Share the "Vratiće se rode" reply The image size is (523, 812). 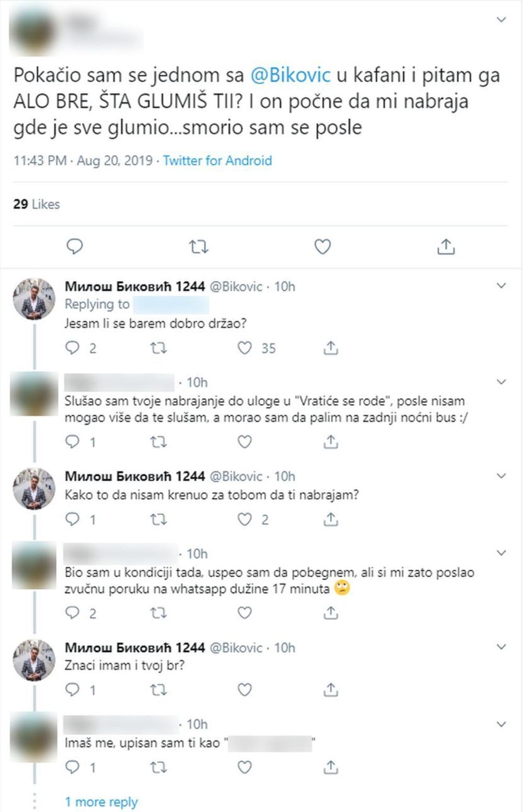331,442
